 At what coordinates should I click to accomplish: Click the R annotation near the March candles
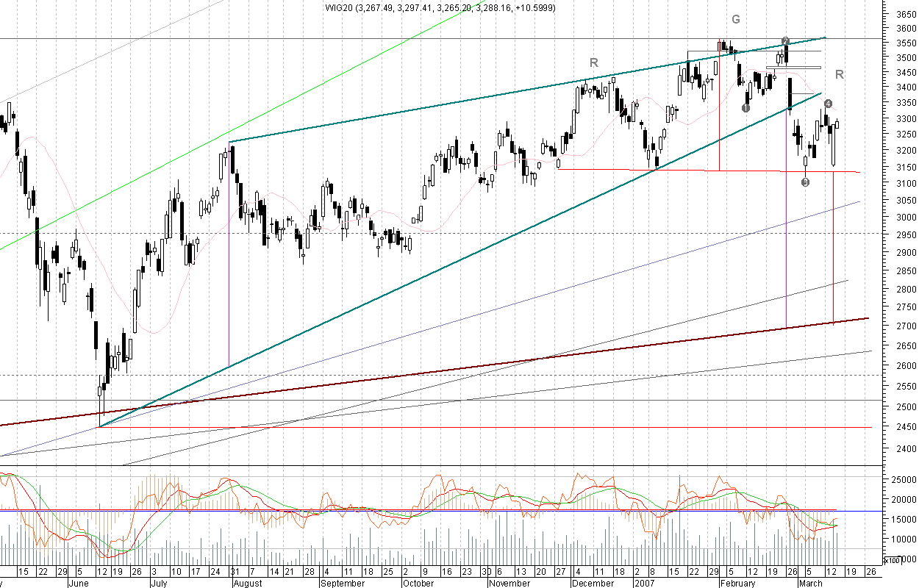[x=840, y=74]
